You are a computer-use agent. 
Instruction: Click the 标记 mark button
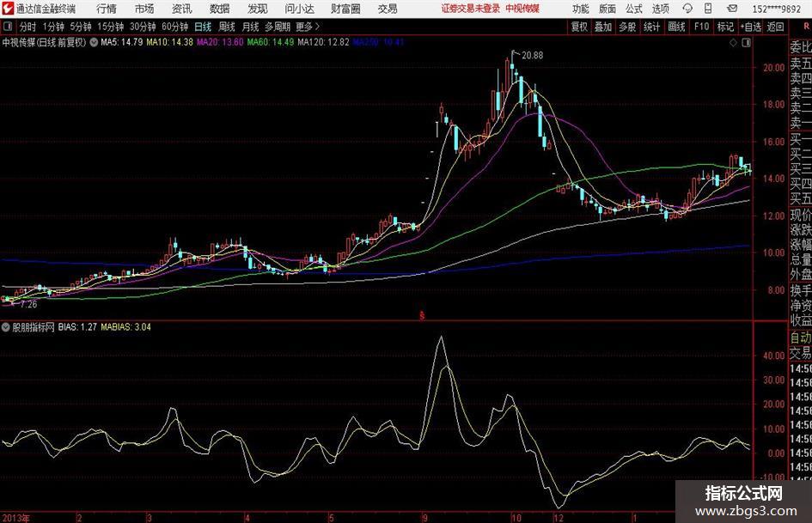pos(725,27)
